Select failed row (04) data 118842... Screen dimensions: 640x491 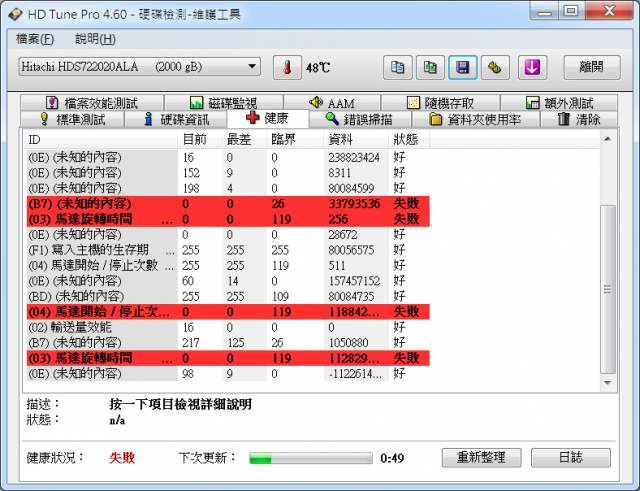point(228,312)
